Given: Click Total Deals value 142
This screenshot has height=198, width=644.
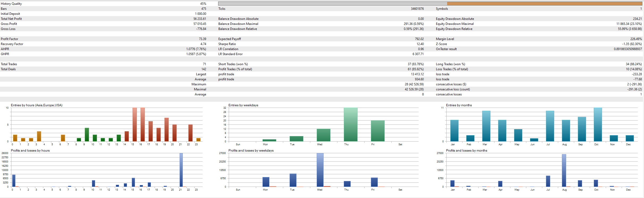Looking at the screenshot, I should pyautogui.click(x=204, y=69).
